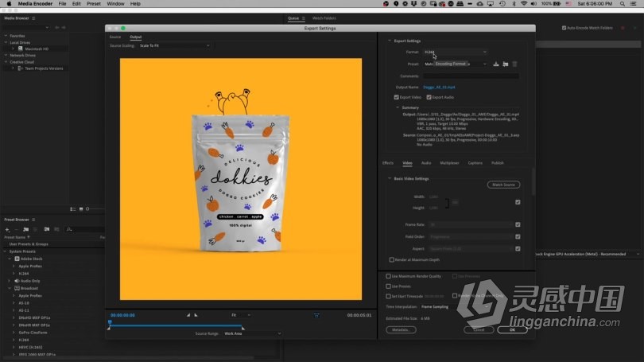Open the Fit zoom level dropdown

(241, 315)
